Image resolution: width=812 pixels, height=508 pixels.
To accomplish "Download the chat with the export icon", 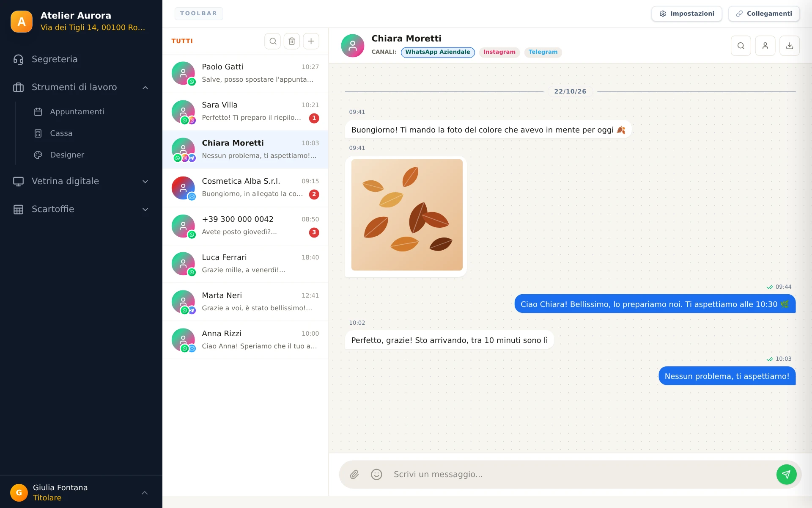I will (x=790, y=46).
